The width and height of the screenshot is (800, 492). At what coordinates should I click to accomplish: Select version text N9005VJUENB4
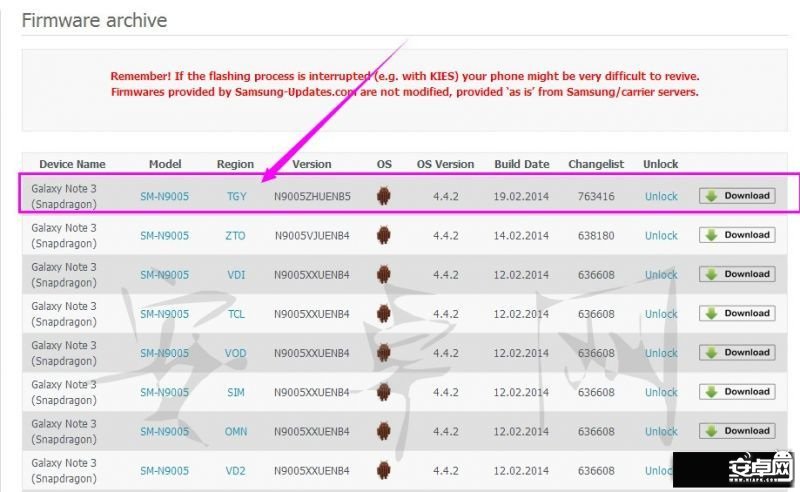pos(312,236)
